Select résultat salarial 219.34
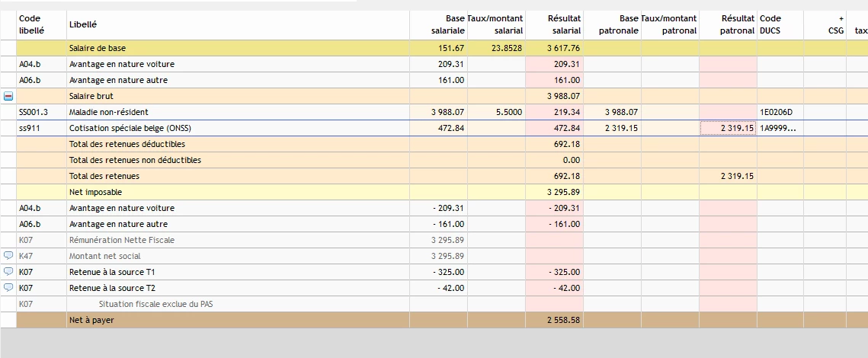 [x=567, y=112]
